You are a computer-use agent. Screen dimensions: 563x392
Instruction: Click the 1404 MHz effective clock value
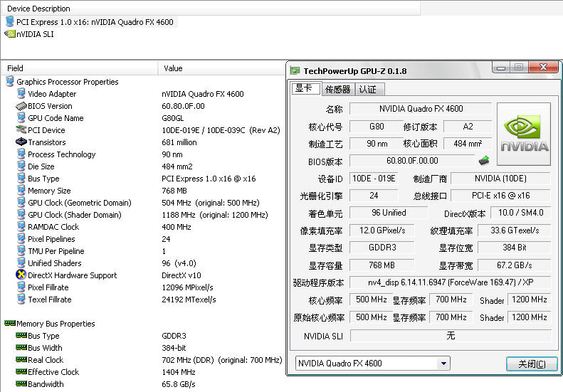(x=179, y=372)
